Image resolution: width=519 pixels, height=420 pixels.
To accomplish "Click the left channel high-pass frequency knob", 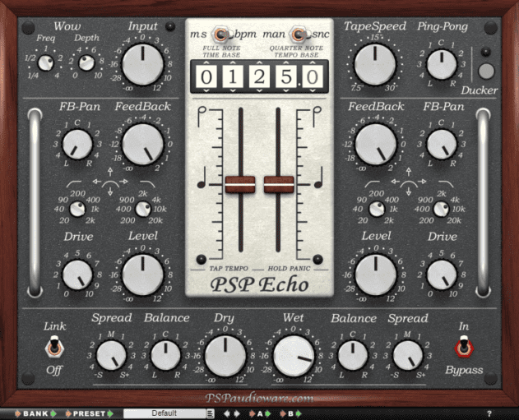I will [x=77, y=209].
